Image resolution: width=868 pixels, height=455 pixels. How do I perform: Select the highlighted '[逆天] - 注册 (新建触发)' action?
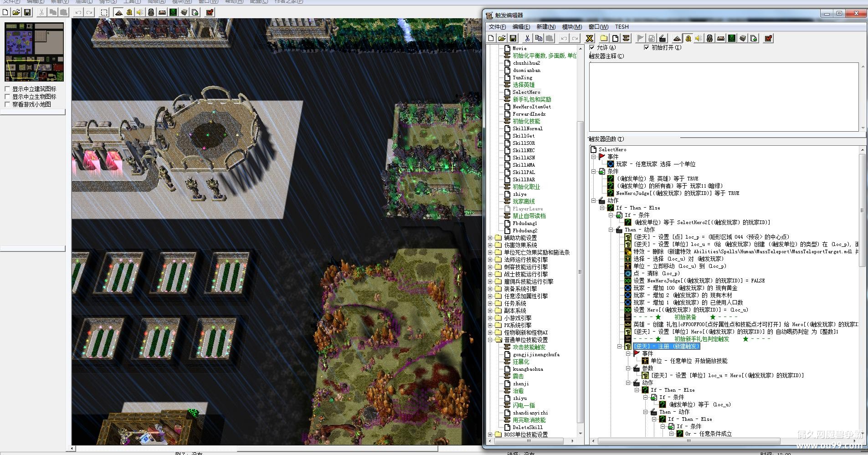click(x=666, y=346)
